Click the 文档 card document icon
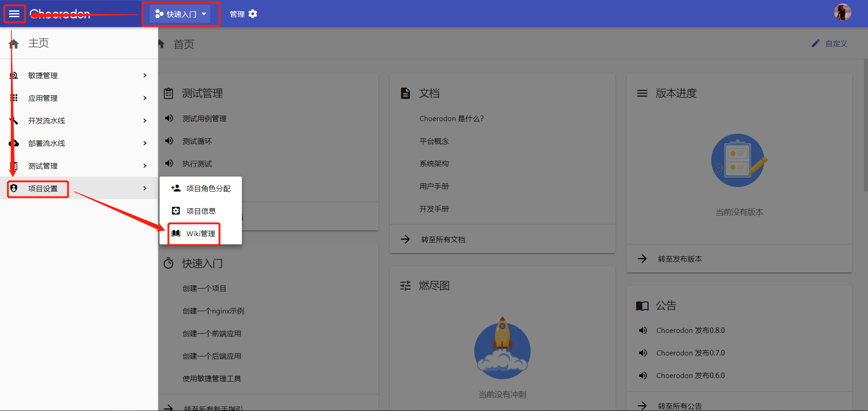This screenshot has width=868, height=411. pyautogui.click(x=406, y=93)
